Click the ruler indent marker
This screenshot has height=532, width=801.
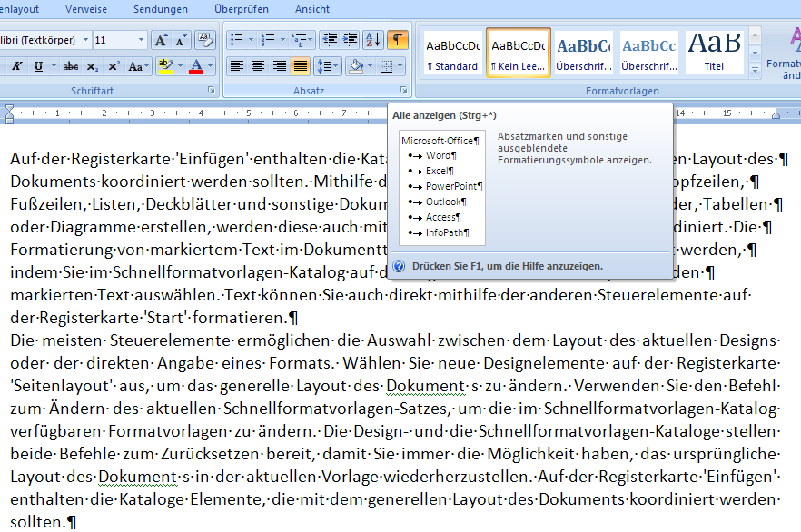click(9, 114)
